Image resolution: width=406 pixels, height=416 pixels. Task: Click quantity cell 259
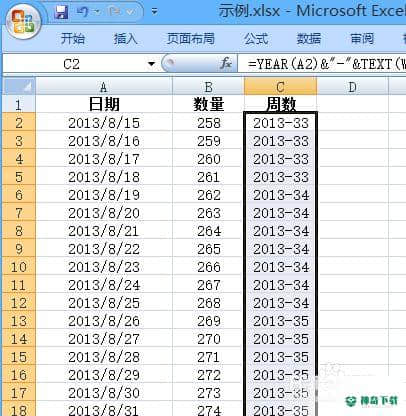pos(208,141)
